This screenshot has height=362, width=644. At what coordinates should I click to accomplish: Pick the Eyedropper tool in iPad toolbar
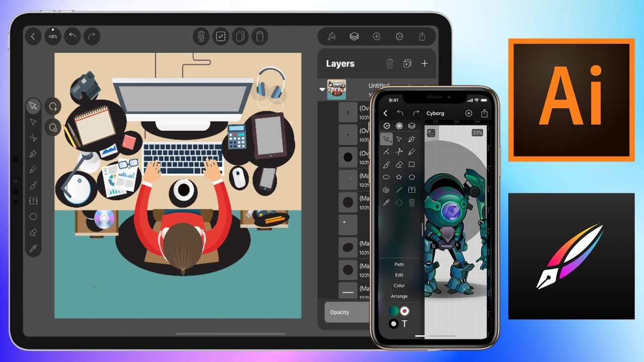pyautogui.click(x=33, y=248)
